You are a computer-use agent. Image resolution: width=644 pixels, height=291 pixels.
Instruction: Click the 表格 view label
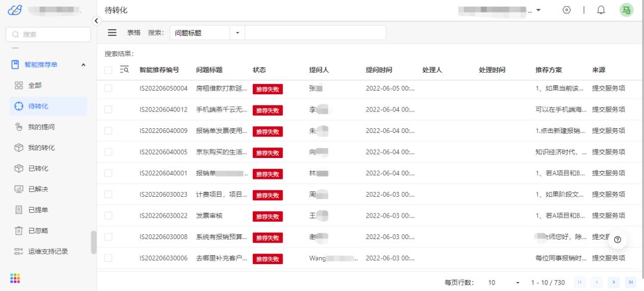[134, 33]
